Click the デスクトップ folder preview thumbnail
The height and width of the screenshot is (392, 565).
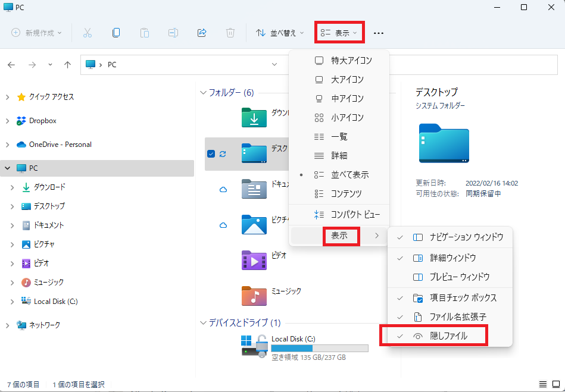[x=444, y=143]
